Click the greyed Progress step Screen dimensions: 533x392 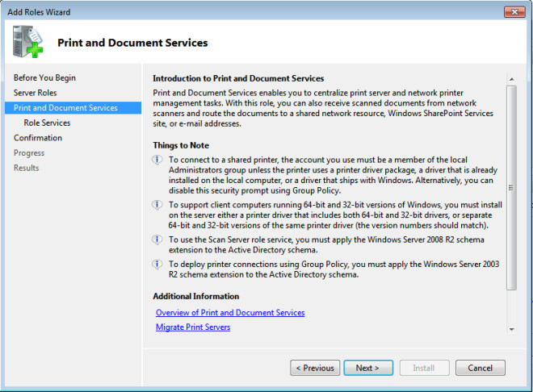coord(29,153)
